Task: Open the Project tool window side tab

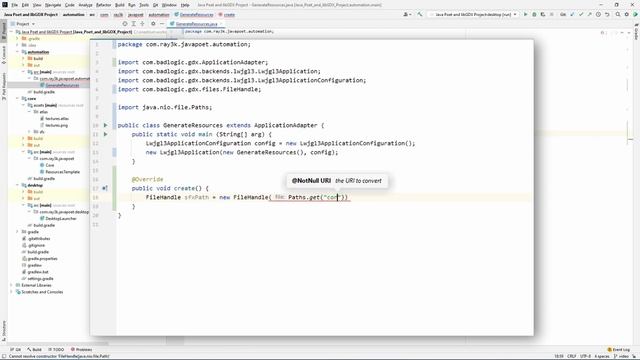Action: [x=4, y=31]
